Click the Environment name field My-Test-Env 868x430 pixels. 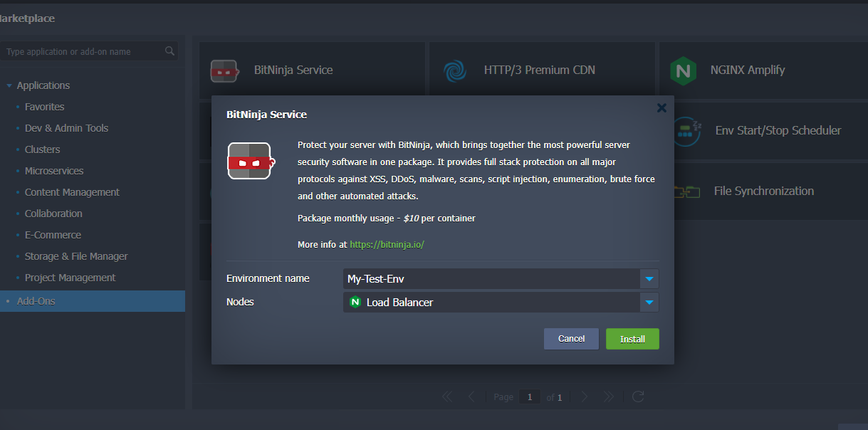(491, 278)
